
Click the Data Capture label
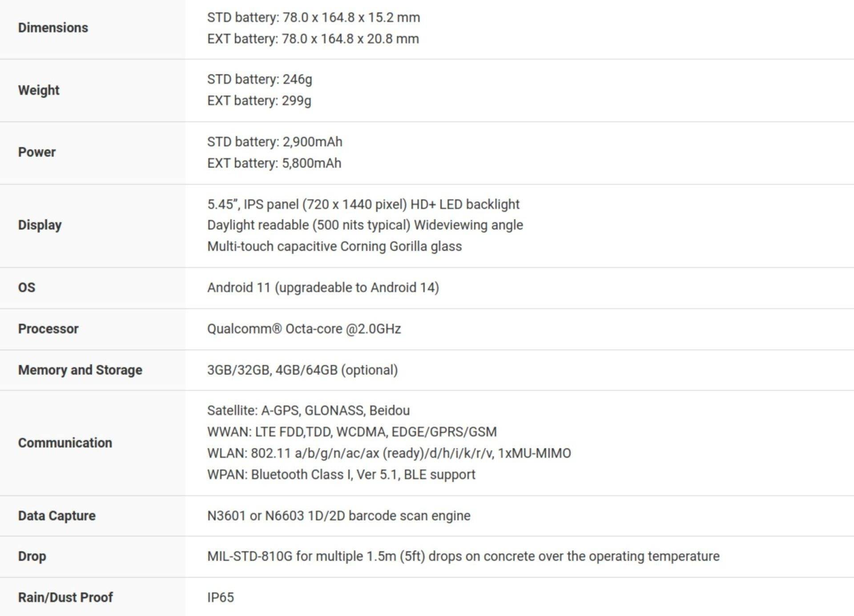click(x=57, y=516)
